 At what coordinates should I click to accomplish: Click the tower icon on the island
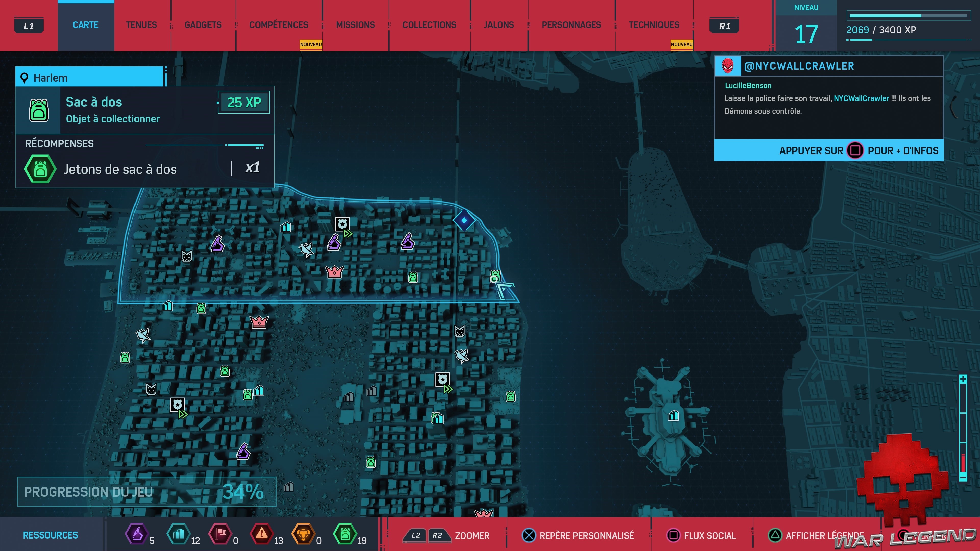click(x=673, y=415)
